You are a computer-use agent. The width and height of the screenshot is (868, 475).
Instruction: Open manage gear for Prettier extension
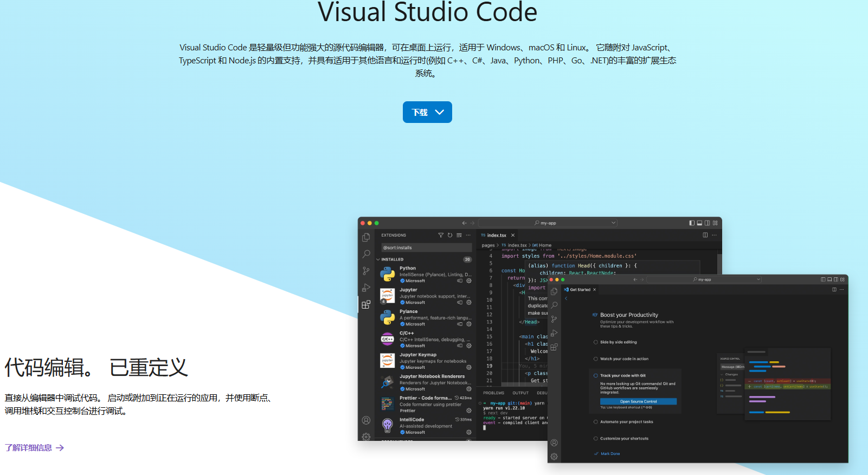click(x=469, y=411)
